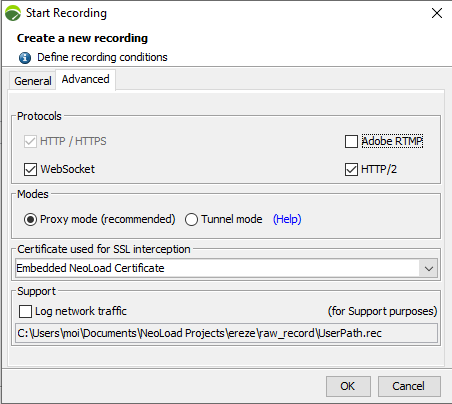Viewport: 452px width, 404px height.
Task: Switch to the General tab
Action: pos(33,81)
